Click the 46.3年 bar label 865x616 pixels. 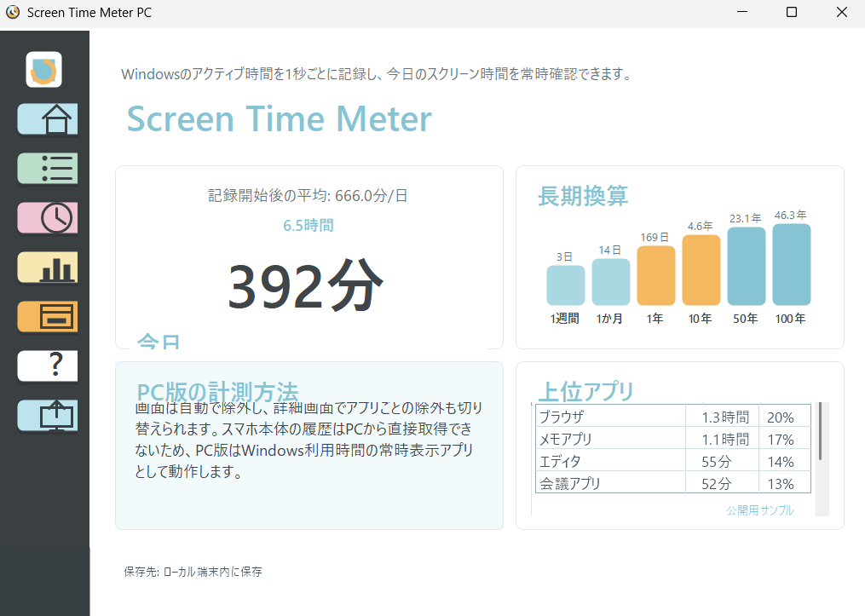pyautogui.click(x=791, y=215)
